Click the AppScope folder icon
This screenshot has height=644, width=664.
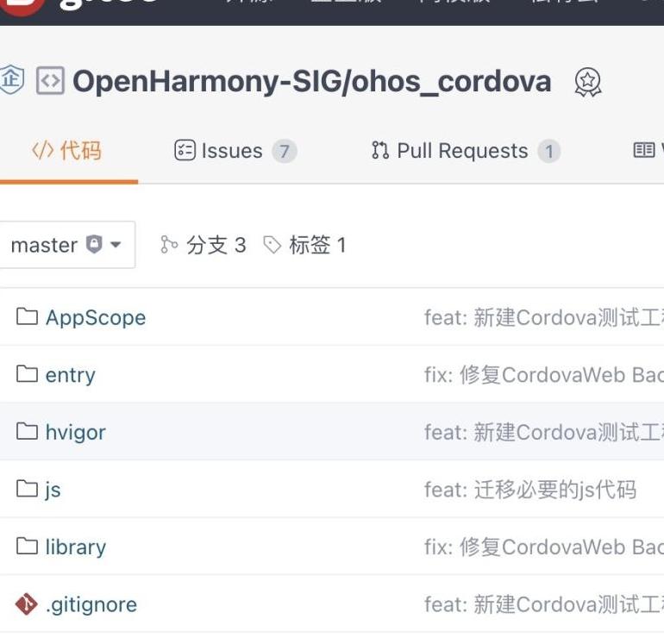pos(27,316)
